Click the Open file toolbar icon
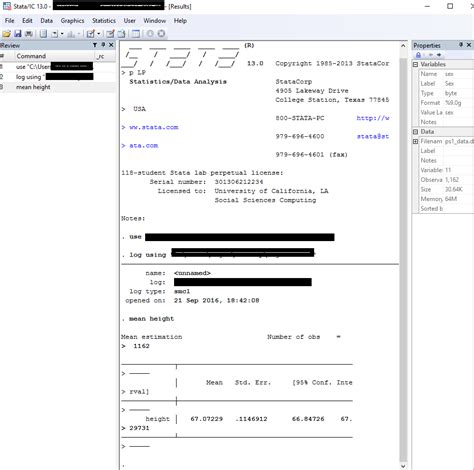474x470 pixels. [7, 34]
